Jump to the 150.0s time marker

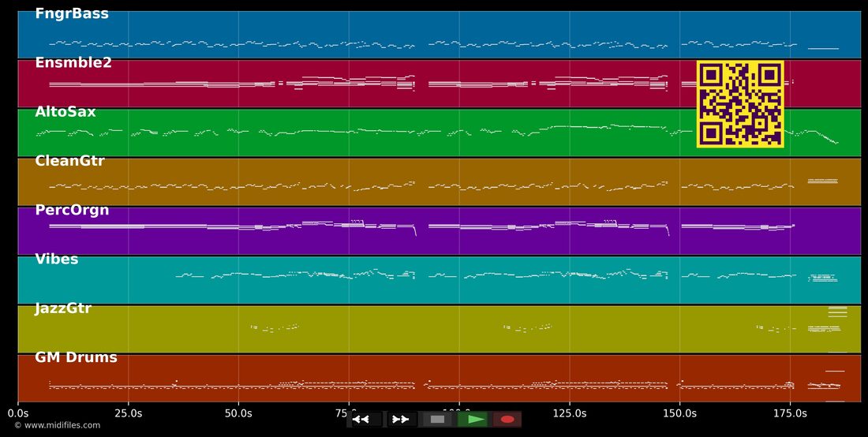[679, 413]
